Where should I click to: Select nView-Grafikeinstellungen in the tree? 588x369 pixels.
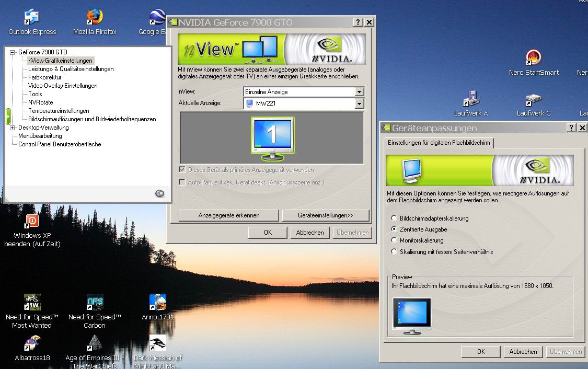tap(60, 61)
